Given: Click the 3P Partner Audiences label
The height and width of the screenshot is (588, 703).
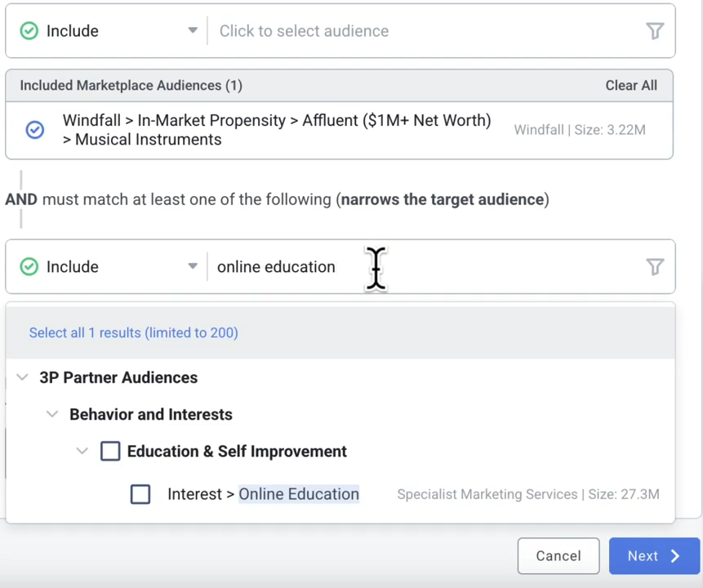Looking at the screenshot, I should click(x=118, y=377).
